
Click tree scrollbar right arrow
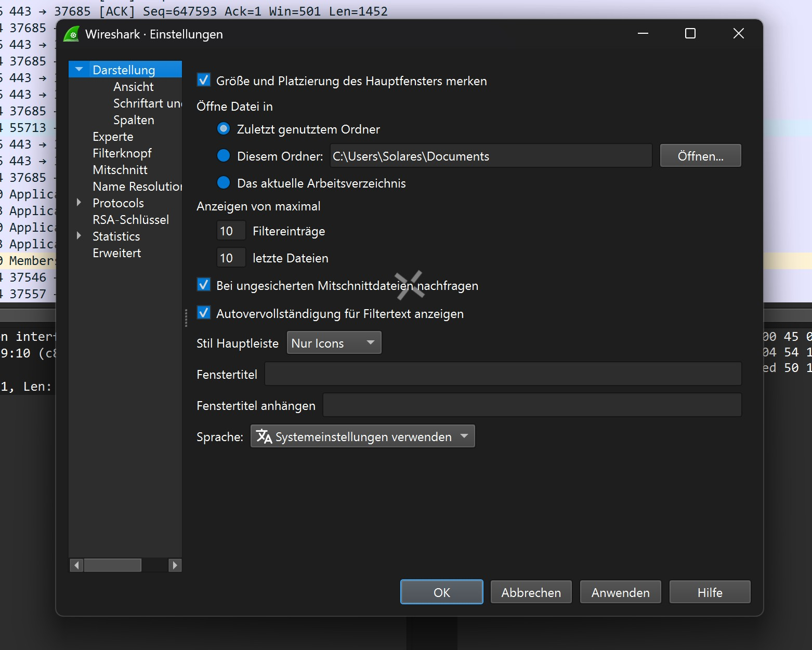[175, 565]
